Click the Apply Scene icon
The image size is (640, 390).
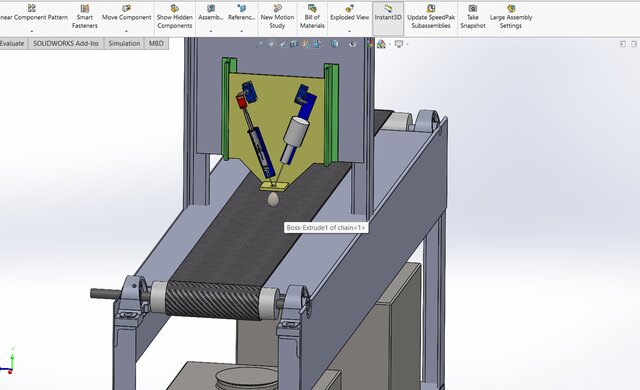(381, 44)
